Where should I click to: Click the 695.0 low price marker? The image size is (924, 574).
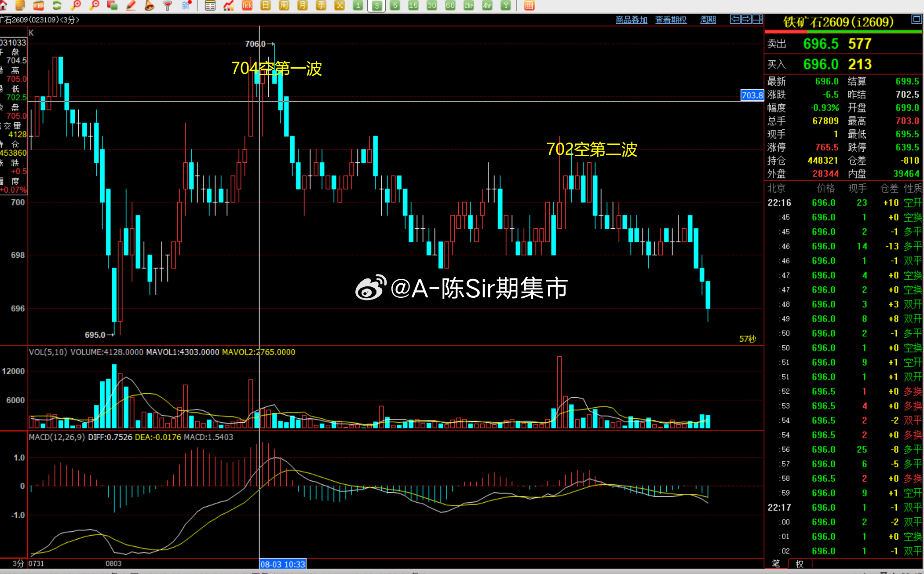pyautogui.click(x=95, y=335)
